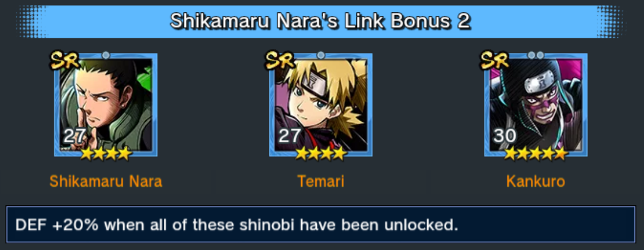Click the slot dot above Temari's card
Viewport: 644px width, 250px height.
321,55
